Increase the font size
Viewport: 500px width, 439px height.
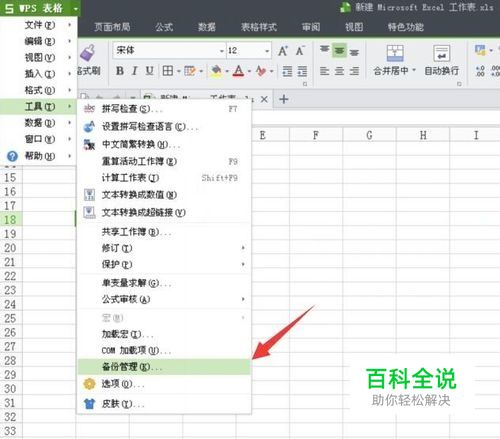point(283,51)
